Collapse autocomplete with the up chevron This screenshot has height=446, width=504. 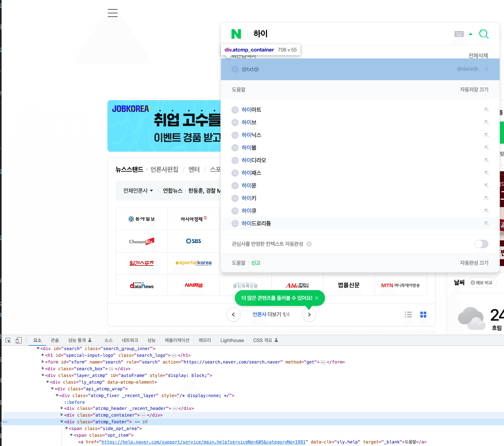tap(470, 34)
